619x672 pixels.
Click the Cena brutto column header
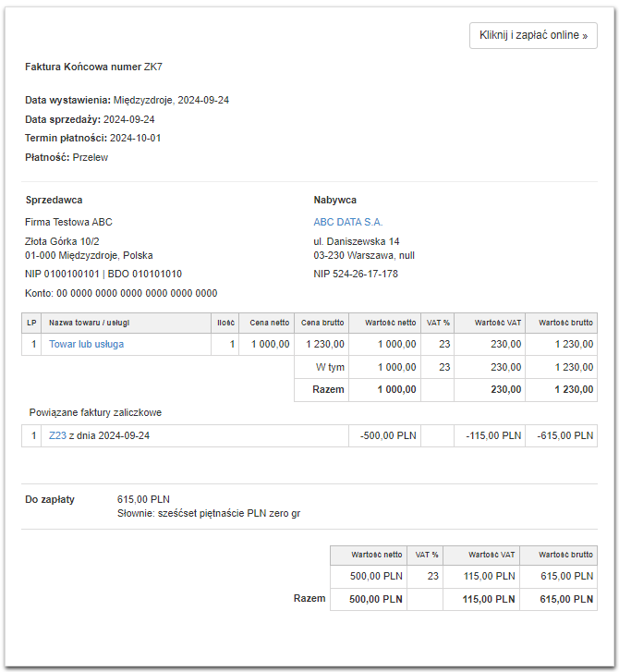click(x=322, y=323)
